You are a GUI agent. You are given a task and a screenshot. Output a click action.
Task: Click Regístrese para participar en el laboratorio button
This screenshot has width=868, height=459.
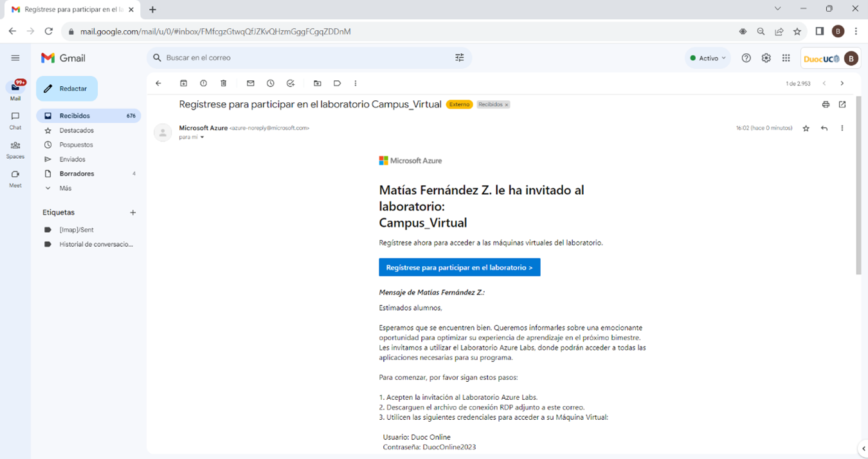[460, 267]
